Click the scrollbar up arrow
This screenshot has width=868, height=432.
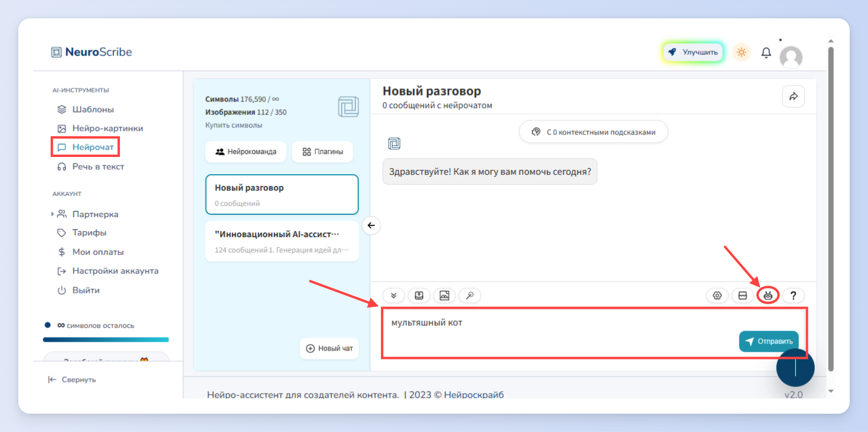point(831,41)
